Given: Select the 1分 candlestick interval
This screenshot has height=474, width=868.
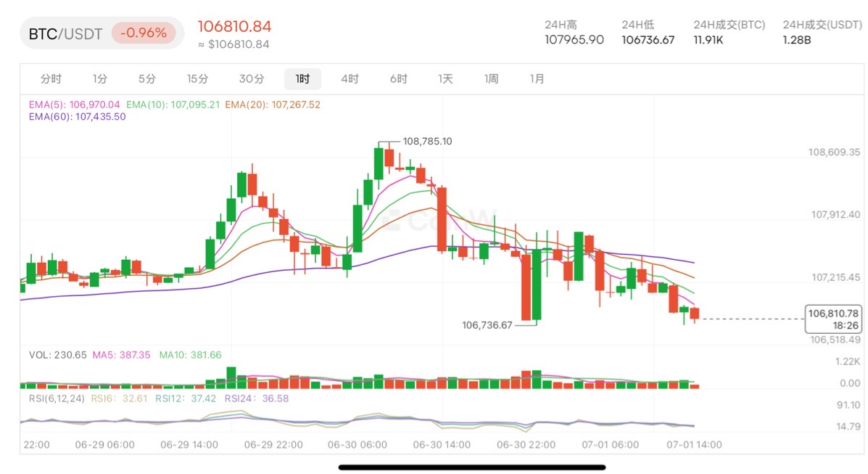Looking at the screenshot, I should (x=99, y=78).
